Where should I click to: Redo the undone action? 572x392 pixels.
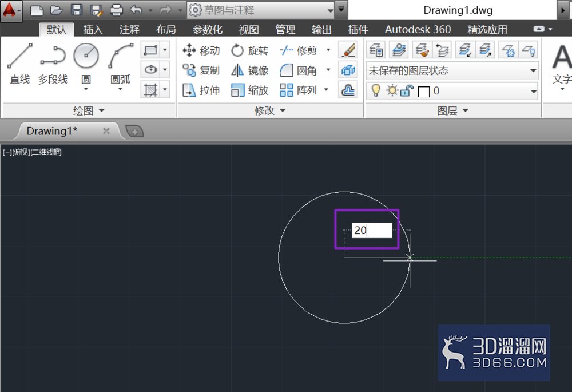coord(165,10)
